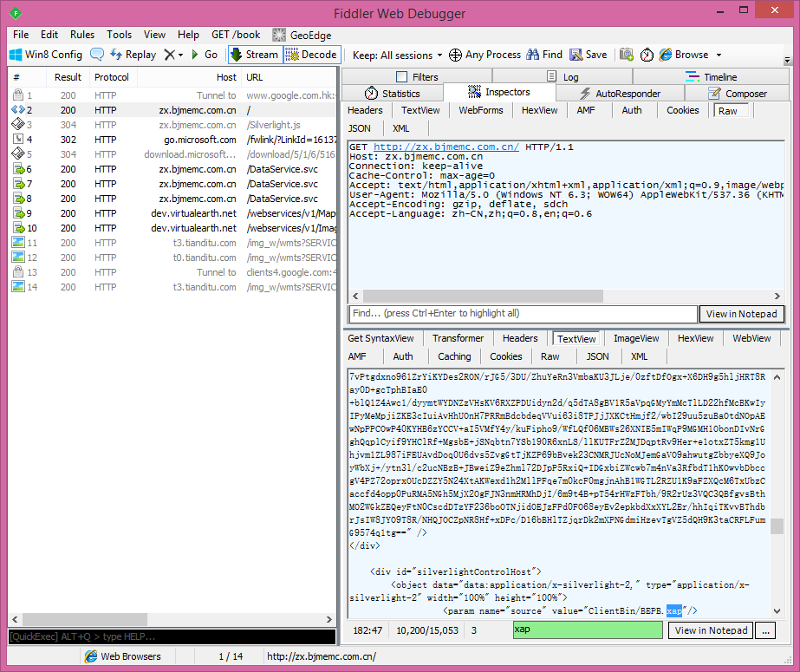Click the response text vertical scrollbar thumb

tap(777, 526)
